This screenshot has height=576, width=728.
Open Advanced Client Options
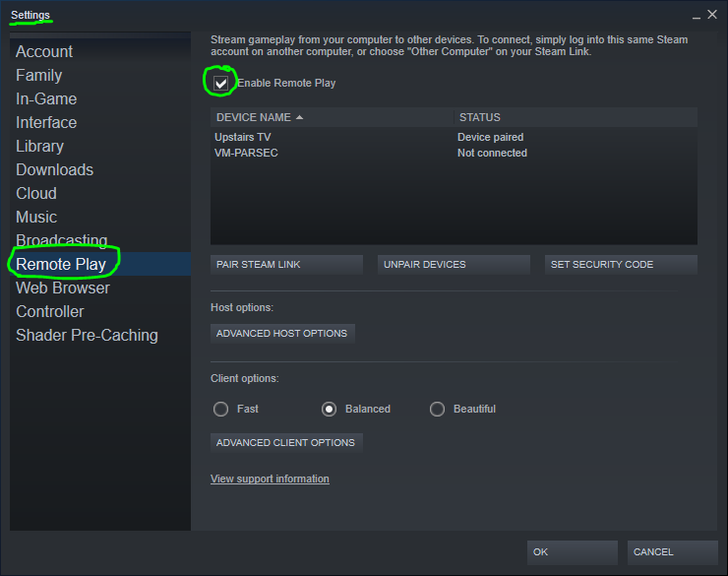point(286,443)
